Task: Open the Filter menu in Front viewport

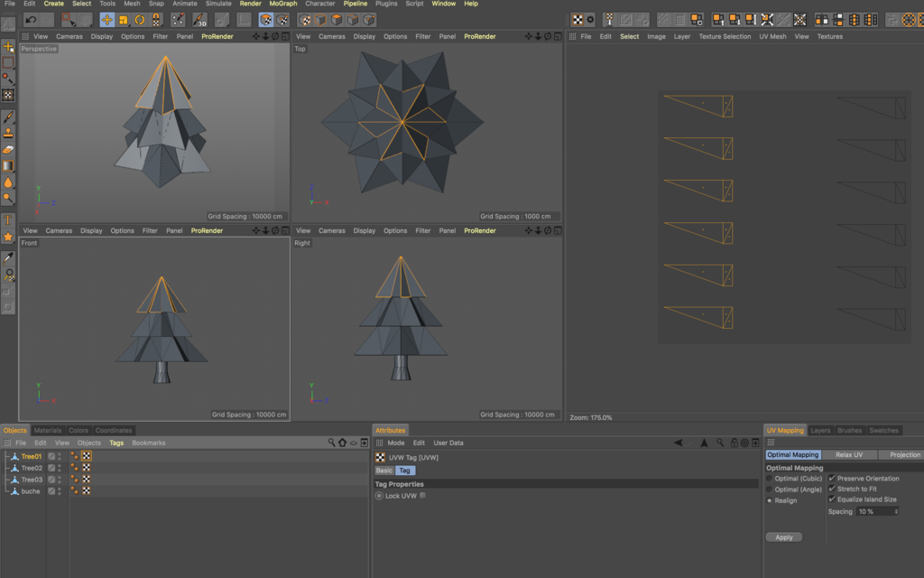Action: pos(150,230)
